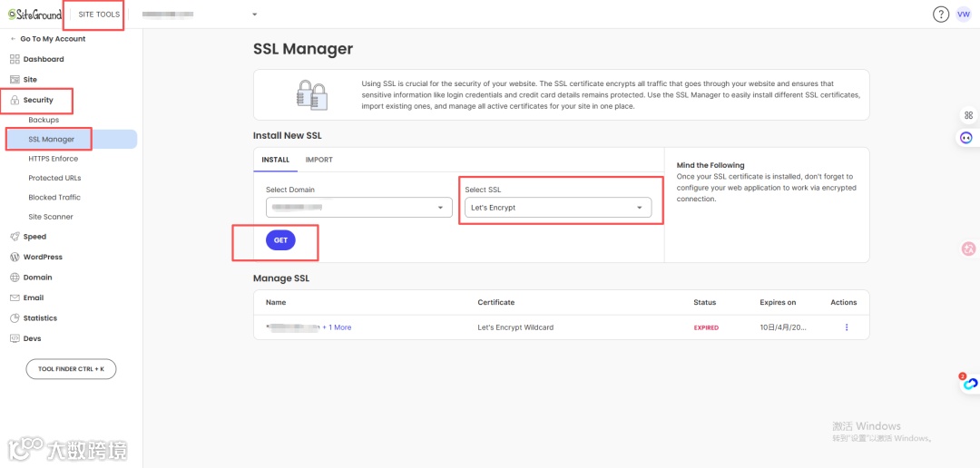Viewport: 980px width, 468px height.
Task: Switch to the INSTALL tab
Action: pos(276,160)
